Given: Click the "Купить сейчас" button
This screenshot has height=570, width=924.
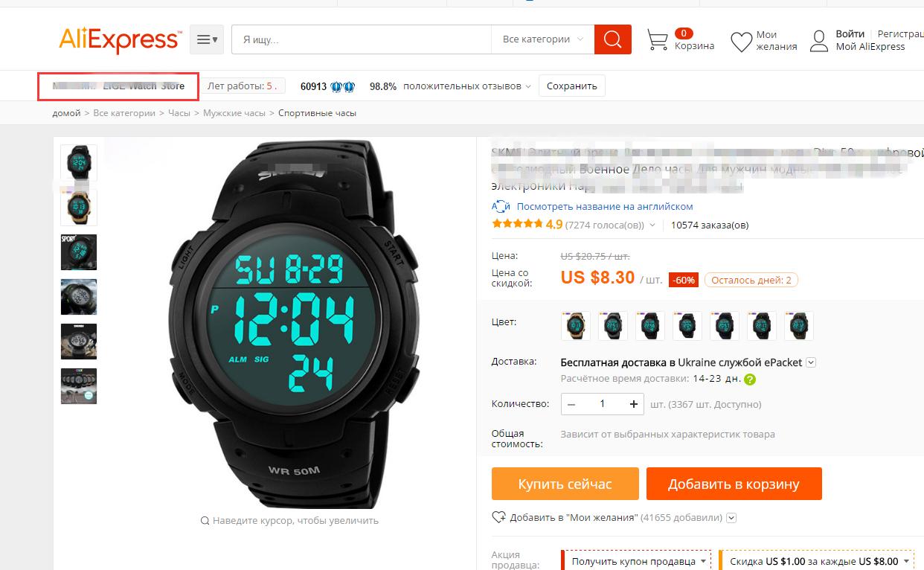Looking at the screenshot, I should click(x=565, y=484).
